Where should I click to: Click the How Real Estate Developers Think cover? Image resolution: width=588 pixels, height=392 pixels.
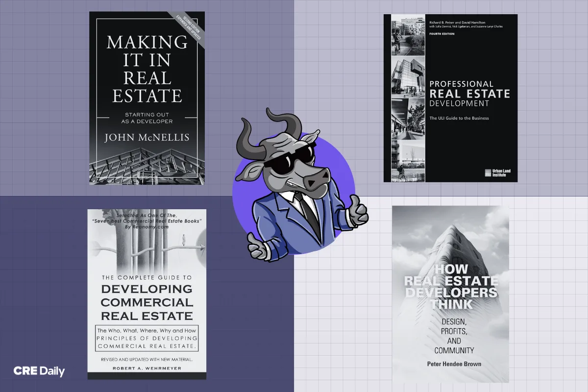pos(450,294)
